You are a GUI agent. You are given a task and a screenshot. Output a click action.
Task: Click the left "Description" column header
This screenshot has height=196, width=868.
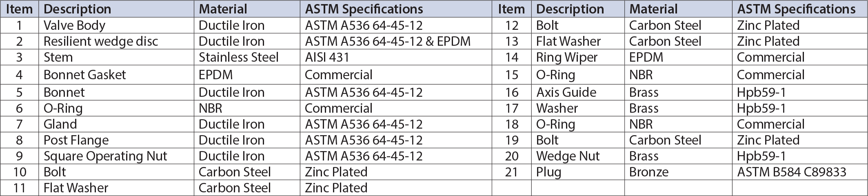77,9
